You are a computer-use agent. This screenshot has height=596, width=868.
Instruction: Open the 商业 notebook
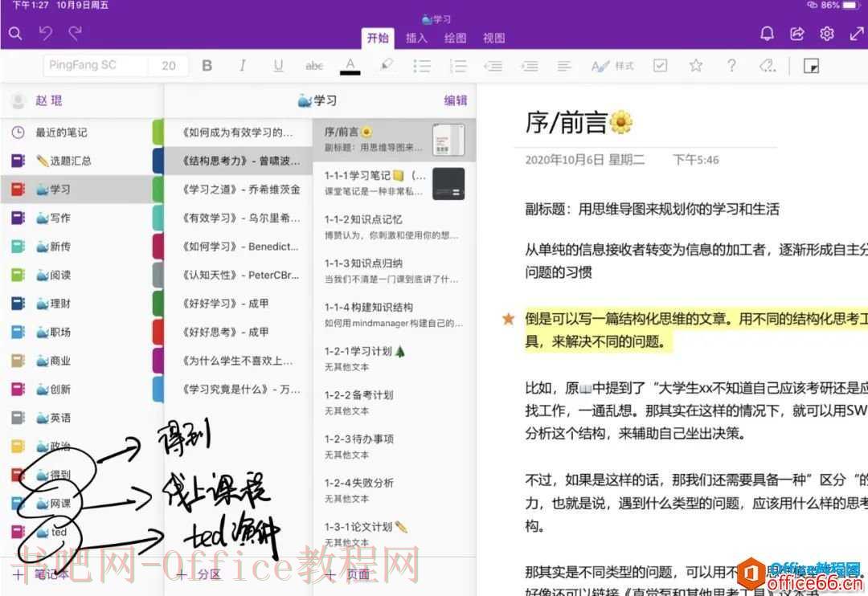click(76, 361)
